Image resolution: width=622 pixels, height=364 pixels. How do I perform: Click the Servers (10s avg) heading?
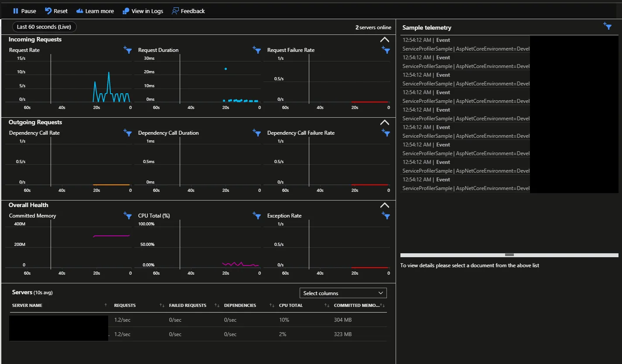point(32,292)
